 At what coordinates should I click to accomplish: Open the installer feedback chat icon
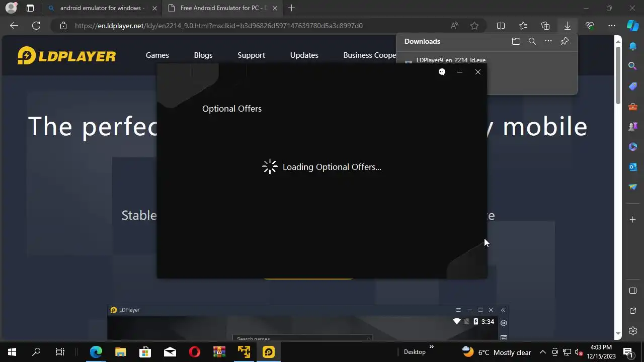point(442,72)
